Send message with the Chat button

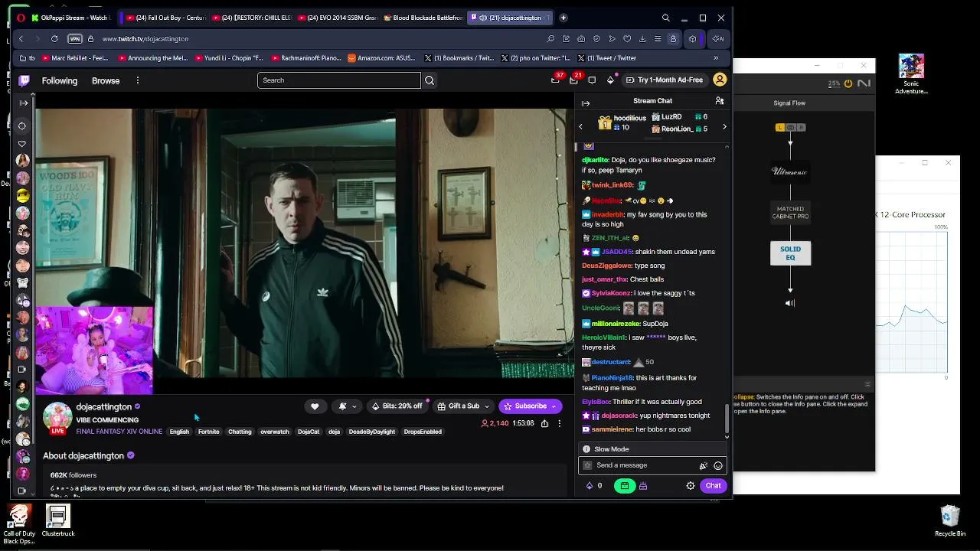713,486
